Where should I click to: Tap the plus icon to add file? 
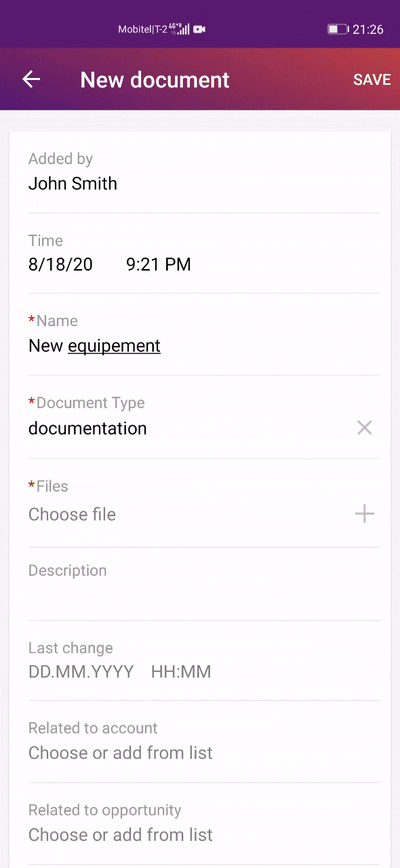364,514
